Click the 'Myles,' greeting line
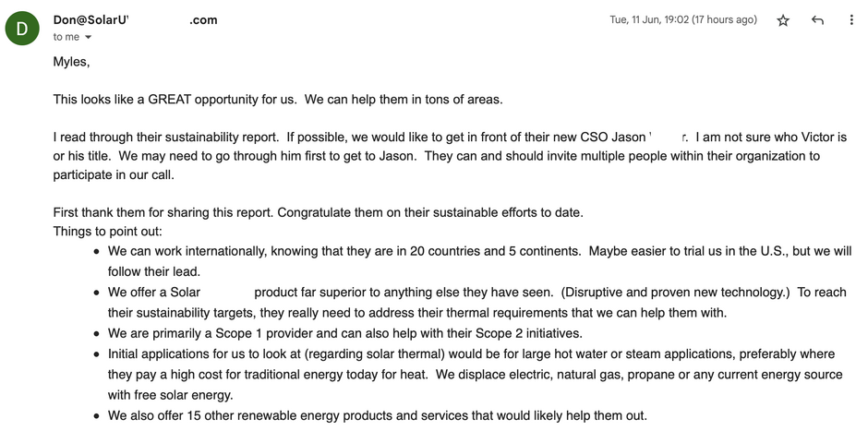This screenshot has width=868, height=443. [x=71, y=63]
